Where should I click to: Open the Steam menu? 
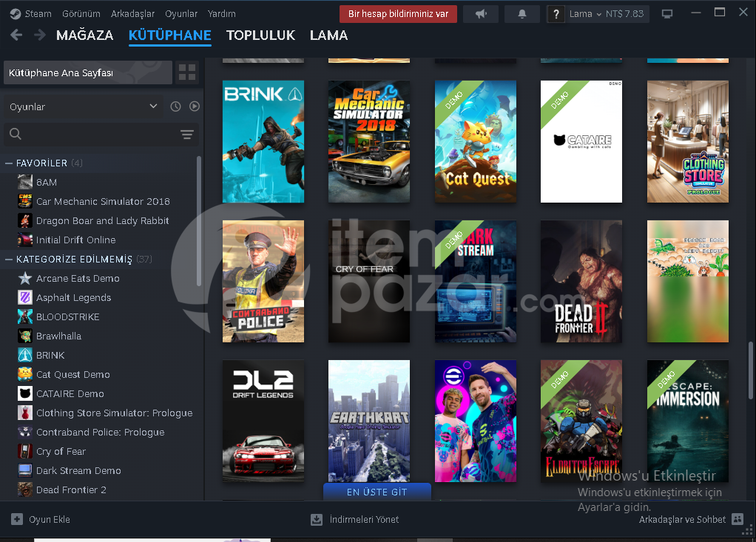[38, 14]
